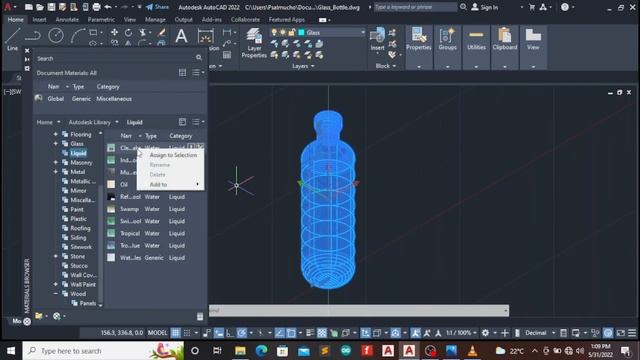640x360 pixels.
Task: Open the Decimal units dropdown
Action: pyautogui.click(x=540, y=333)
